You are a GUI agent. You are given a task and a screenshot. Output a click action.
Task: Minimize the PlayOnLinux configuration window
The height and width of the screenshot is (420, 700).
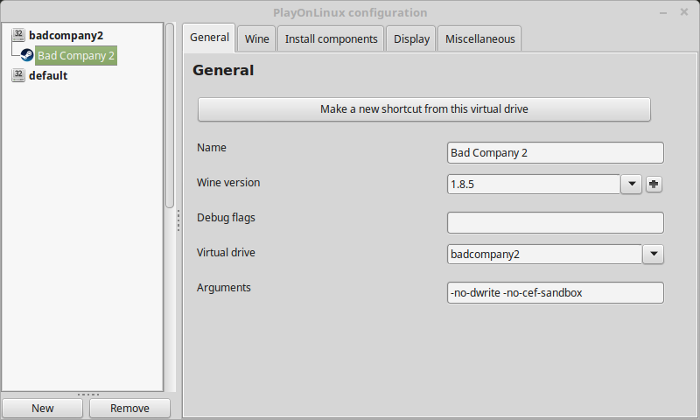tap(663, 12)
